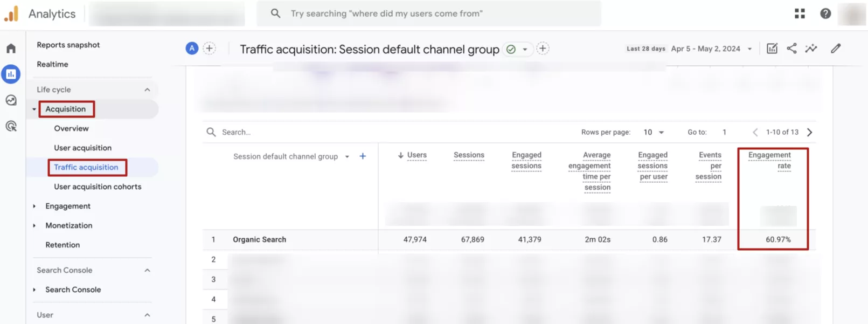Select the Reports bar chart icon

pos(11,74)
